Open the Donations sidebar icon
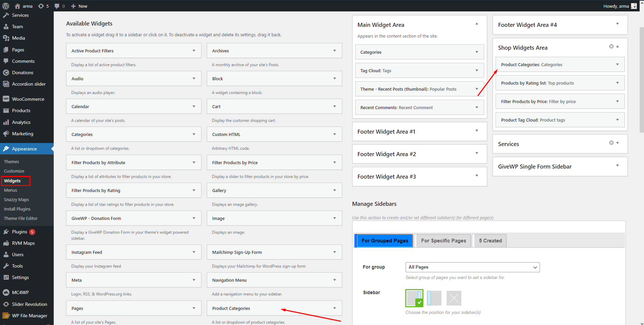 pyautogui.click(x=6, y=73)
